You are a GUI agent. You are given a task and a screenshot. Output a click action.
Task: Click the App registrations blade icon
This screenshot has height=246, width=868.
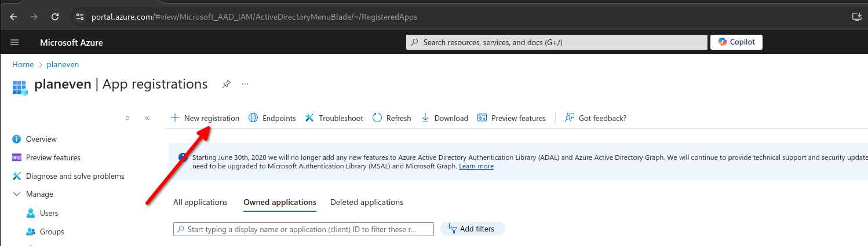(20, 87)
